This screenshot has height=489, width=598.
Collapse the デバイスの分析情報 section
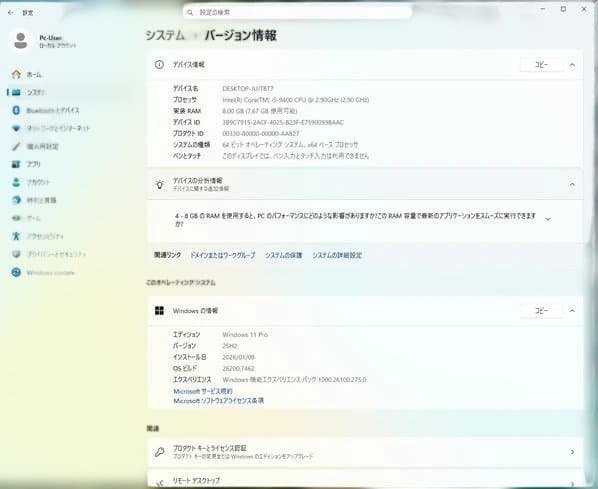pos(572,184)
